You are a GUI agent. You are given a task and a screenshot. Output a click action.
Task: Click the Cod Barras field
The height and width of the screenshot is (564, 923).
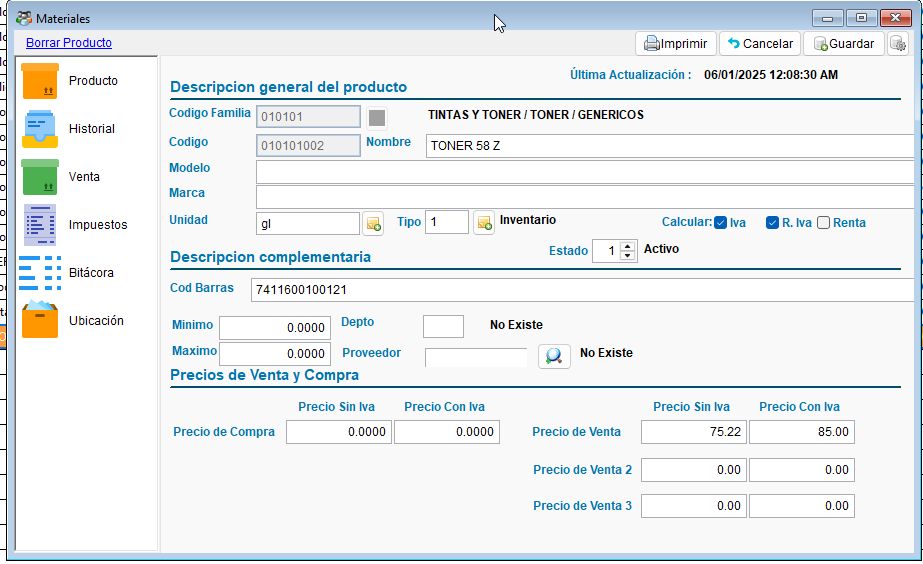tap(583, 290)
